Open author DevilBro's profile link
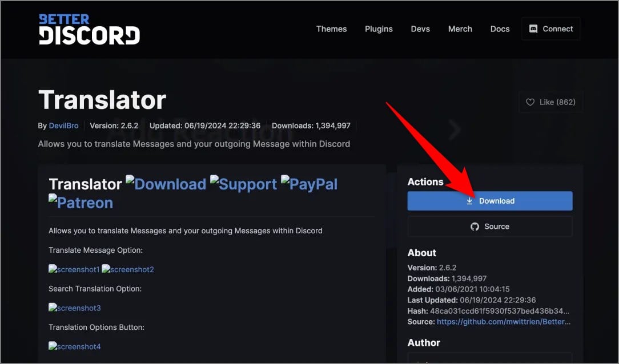 pos(63,126)
